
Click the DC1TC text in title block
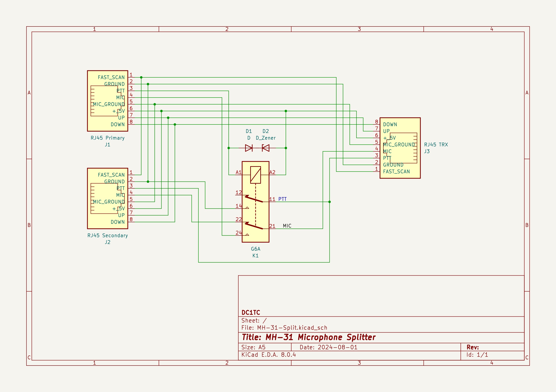251,313
